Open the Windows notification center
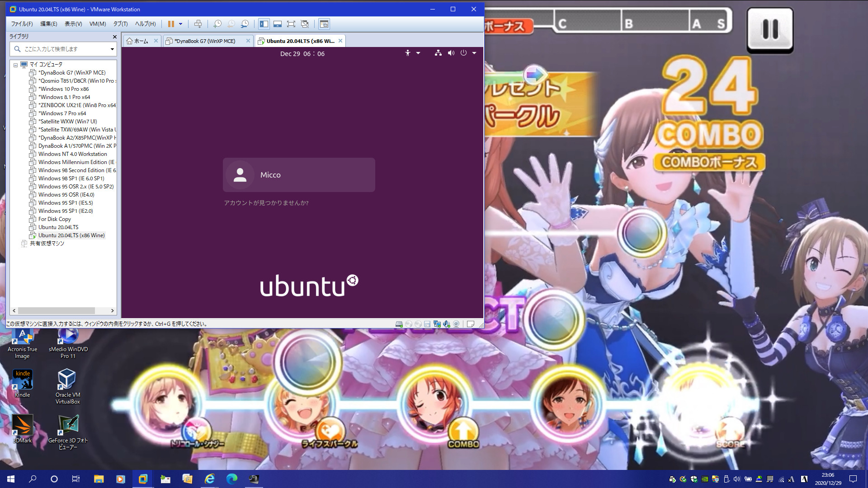This screenshot has height=488, width=868. click(x=853, y=479)
